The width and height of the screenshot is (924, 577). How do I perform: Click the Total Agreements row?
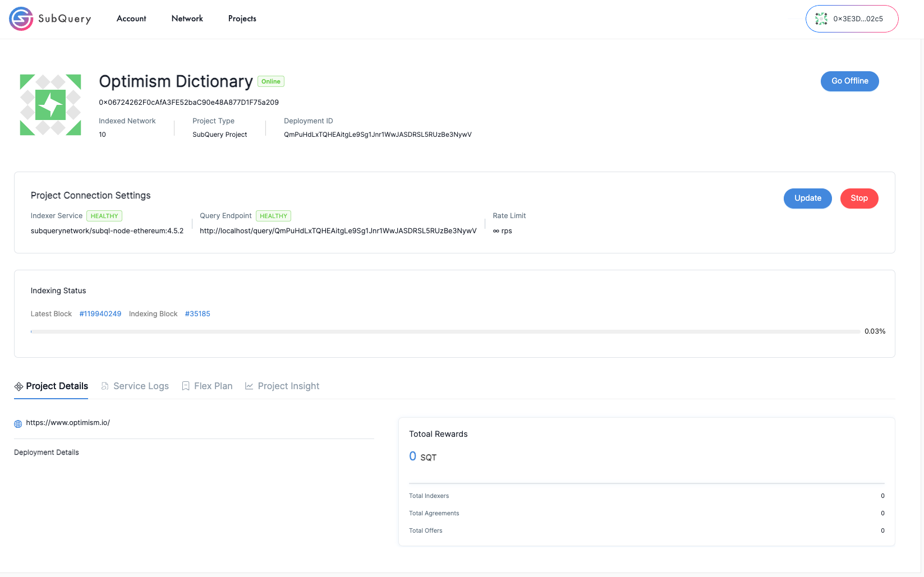(x=647, y=514)
